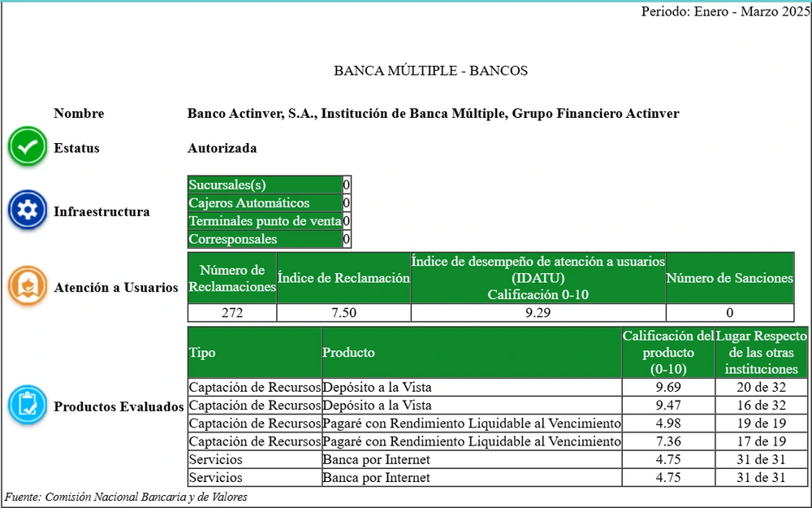Image resolution: width=812 pixels, height=508 pixels.
Task: Click the Terminales punto de venta cell
Action: click(x=265, y=221)
